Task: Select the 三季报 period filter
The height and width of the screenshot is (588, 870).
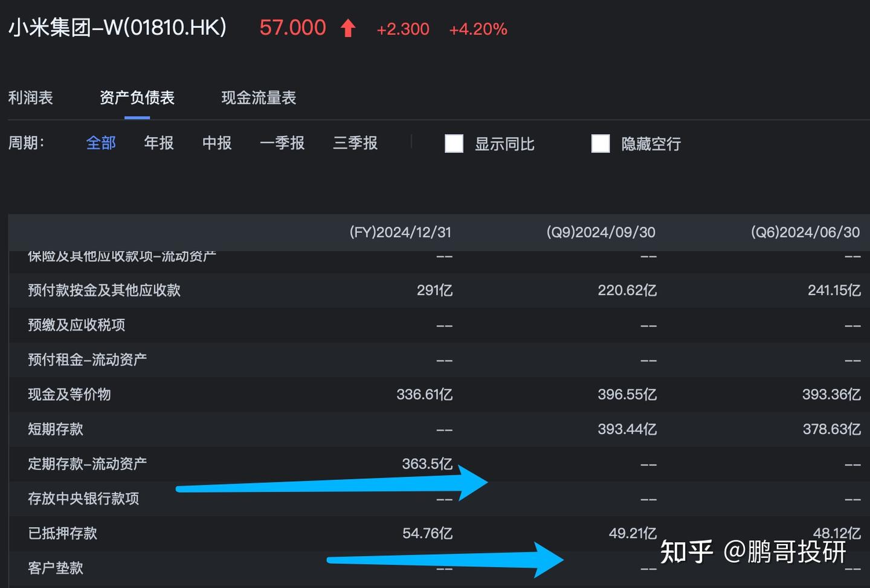Action: pyautogui.click(x=355, y=143)
